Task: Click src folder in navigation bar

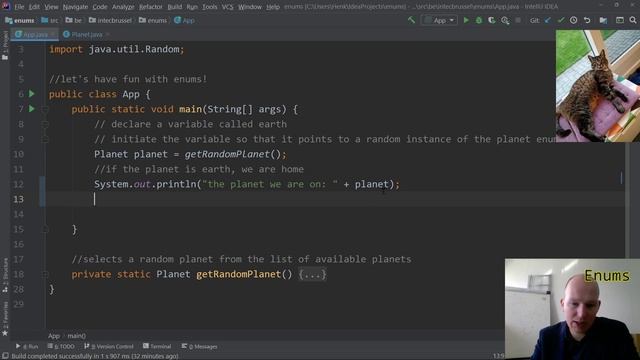Action: [50, 20]
